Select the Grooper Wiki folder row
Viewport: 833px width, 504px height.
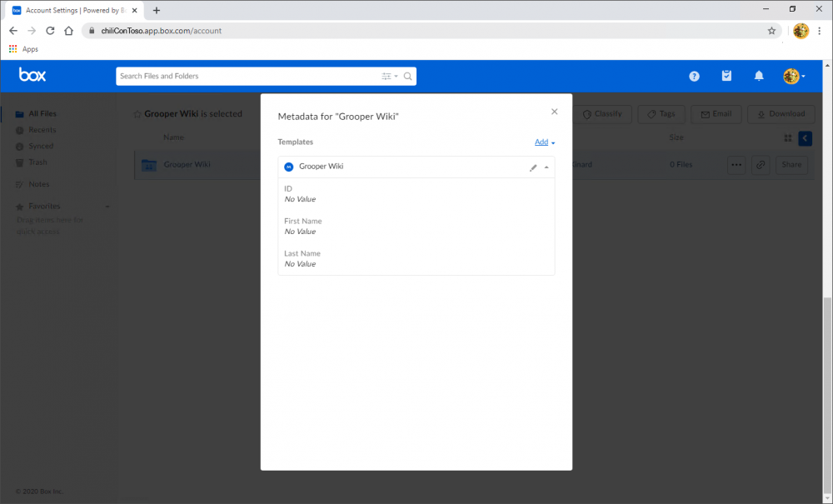pos(474,165)
